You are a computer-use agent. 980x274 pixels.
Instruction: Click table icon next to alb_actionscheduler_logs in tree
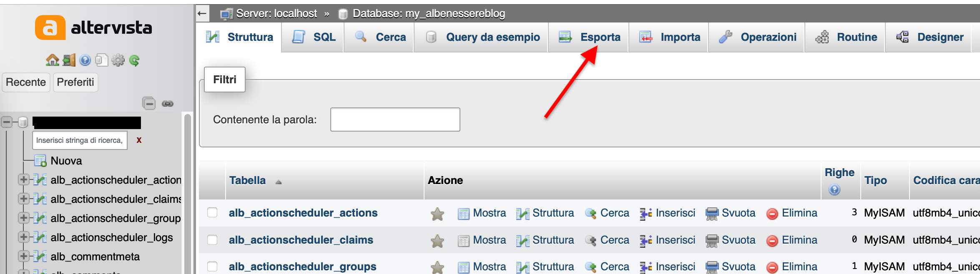click(40, 237)
